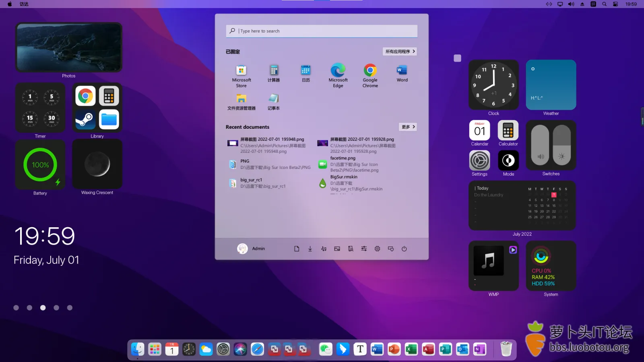The width and height of the screenshot is (644, 362).
Task: Open the folder icon in Library widget
Action: 109,119
